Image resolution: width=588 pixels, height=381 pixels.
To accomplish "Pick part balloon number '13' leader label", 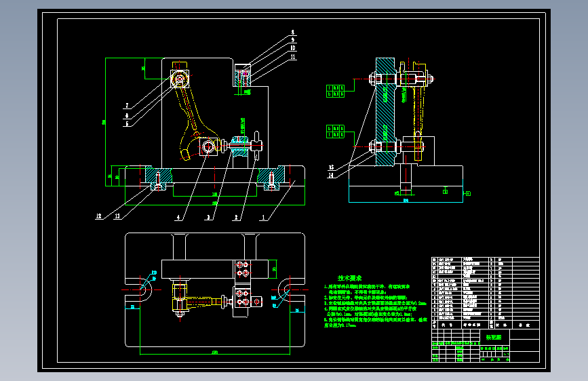I will pyautogui.click(x=117, y=216).
